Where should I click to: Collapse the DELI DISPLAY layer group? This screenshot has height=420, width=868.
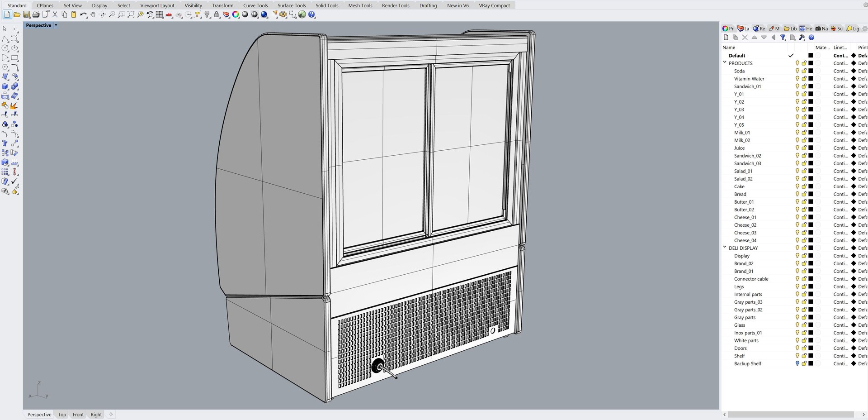point(725,248)
